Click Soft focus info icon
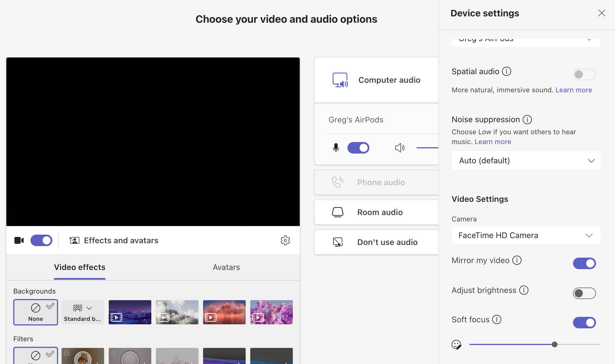 click(x=497, y=319)
